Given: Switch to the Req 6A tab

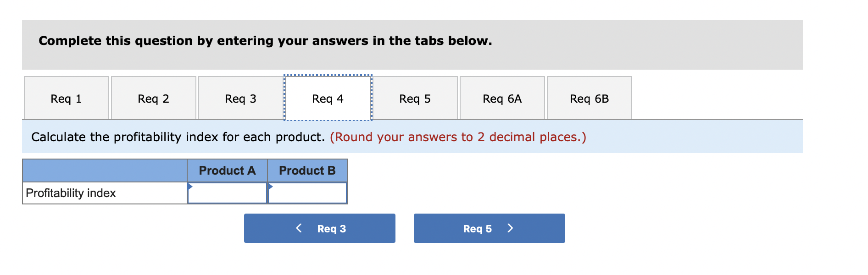Looking at the screenshot, I should (502, 98).
